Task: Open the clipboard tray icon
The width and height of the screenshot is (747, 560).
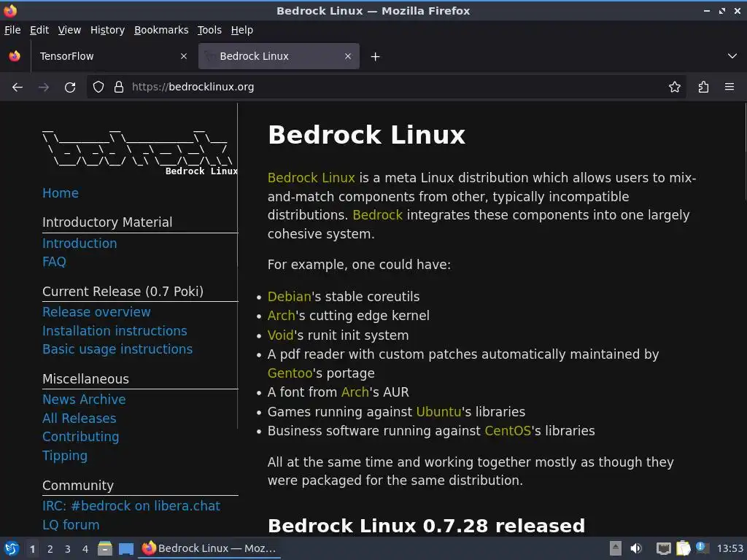Action: [683, 548]
